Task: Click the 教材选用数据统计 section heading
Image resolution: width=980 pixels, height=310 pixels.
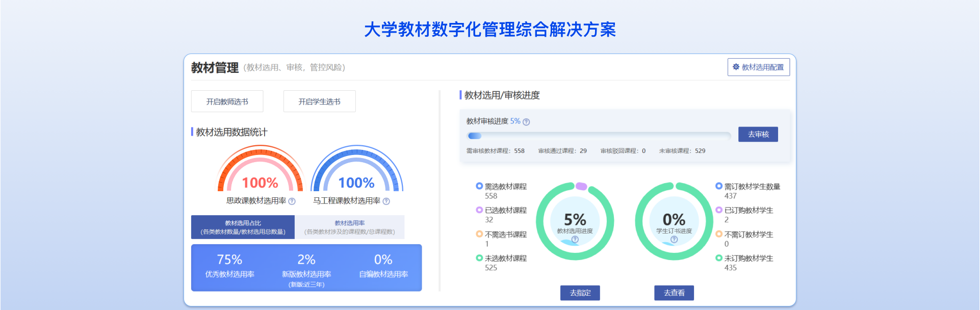Action: click(231, 132)
